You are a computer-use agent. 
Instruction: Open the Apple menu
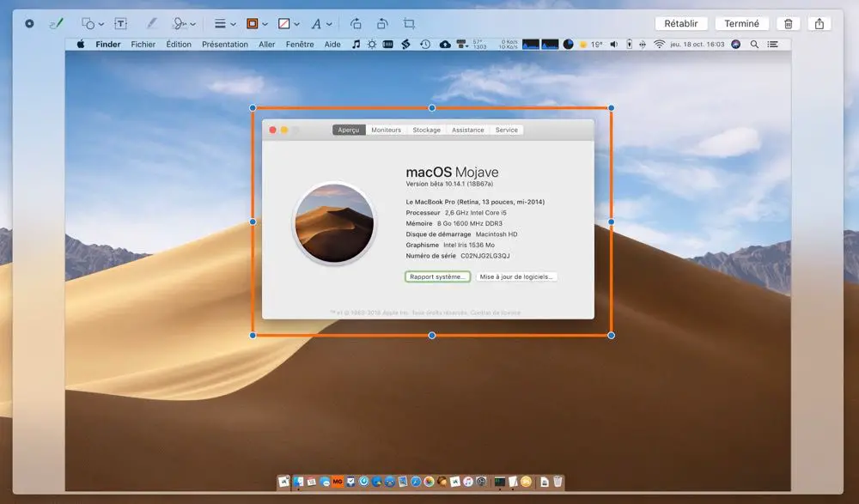coord(81,45)
